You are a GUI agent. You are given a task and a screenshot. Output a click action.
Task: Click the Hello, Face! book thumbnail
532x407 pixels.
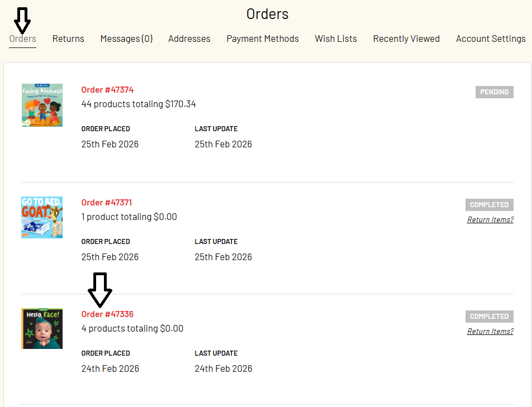(42, 329)
